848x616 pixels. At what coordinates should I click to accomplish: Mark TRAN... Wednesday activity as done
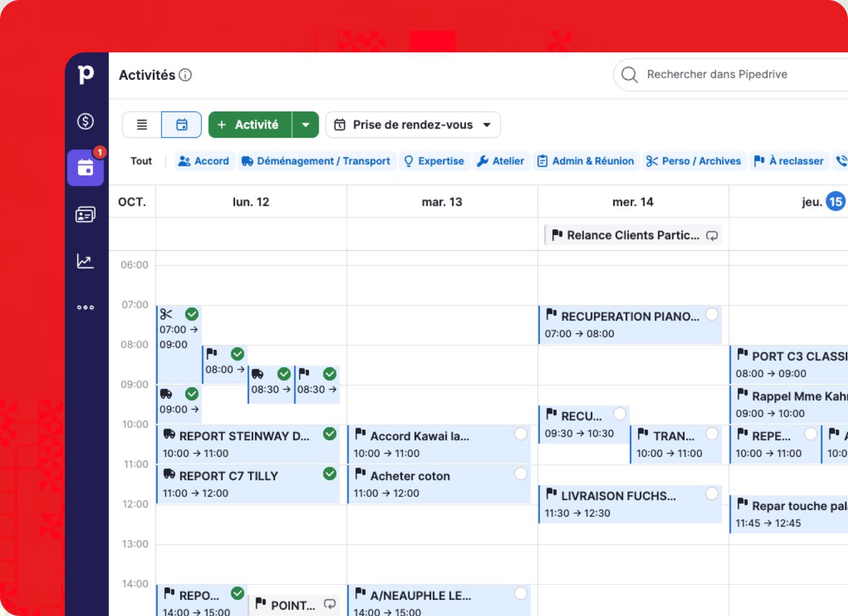pos(711,434)
